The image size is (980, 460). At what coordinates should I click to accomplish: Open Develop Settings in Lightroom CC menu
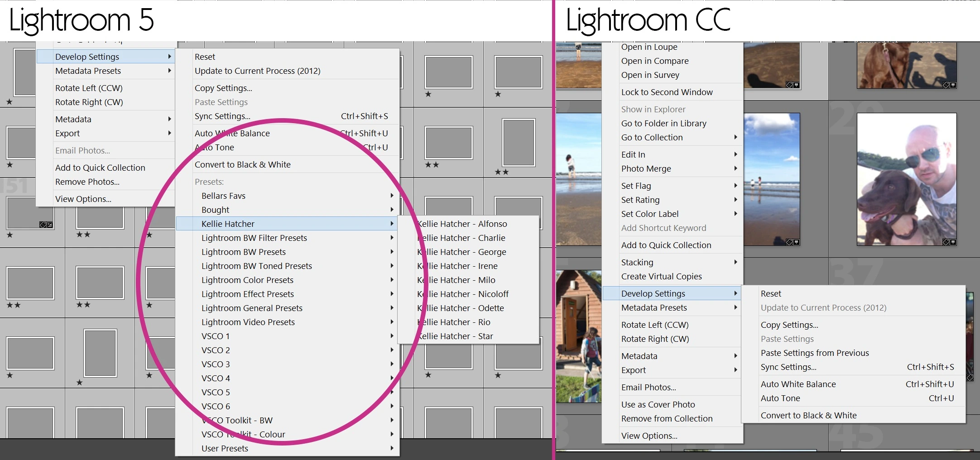point(673,293)
